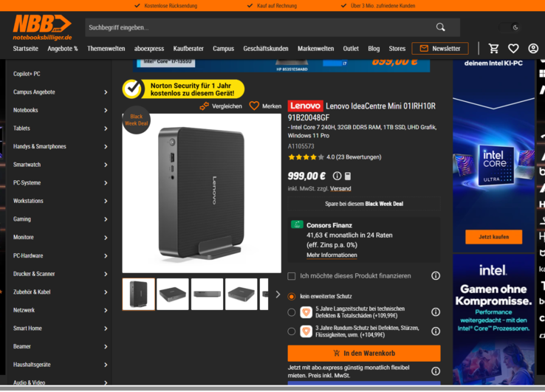Open the financing calculator icon beside price
This screenshot has height=392, width=545.
pos(348,176)
